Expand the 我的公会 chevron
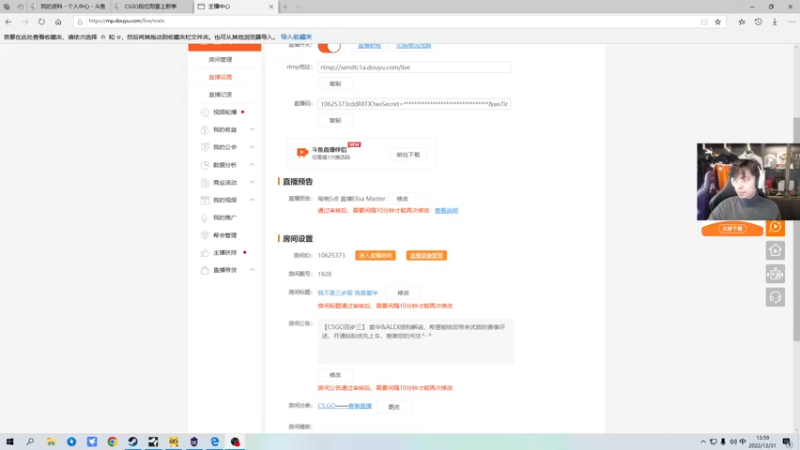The width and height of the screenshot is (800, 450). point(252,147)
